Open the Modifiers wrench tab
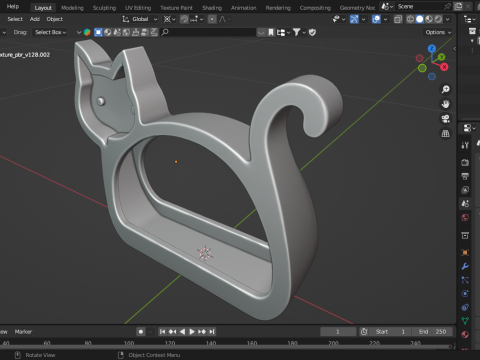Viewport: 480px width, 360px height. (465, 266)
